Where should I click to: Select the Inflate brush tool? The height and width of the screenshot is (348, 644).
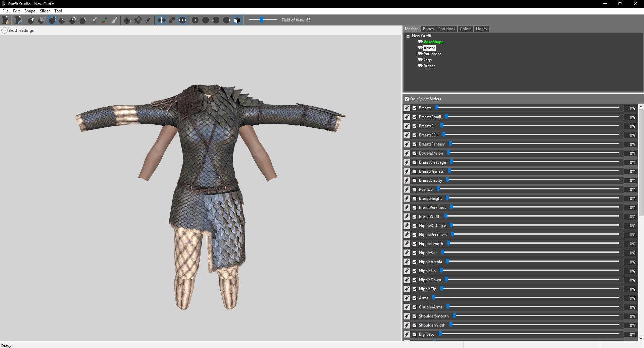(52, 20)
